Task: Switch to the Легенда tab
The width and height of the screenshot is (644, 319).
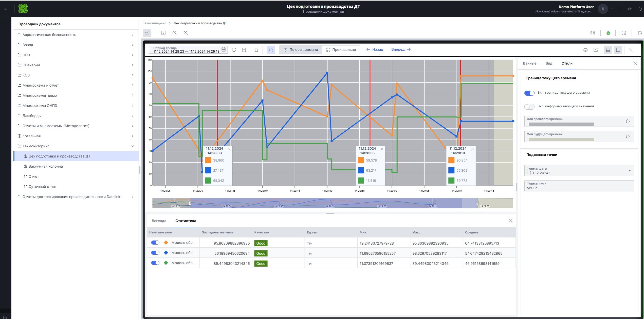Action: coord(159,221)
